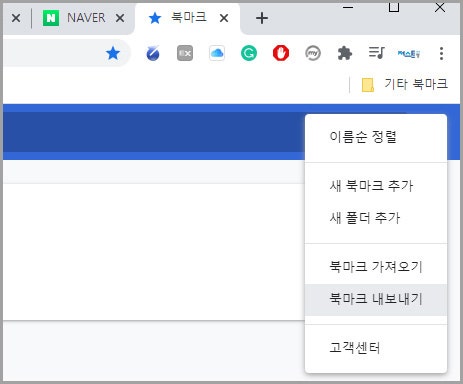The height and width of the screenshot is (384, 463).
Task: Open Chrome's three-dot main menu
Action: coord(441,53)
